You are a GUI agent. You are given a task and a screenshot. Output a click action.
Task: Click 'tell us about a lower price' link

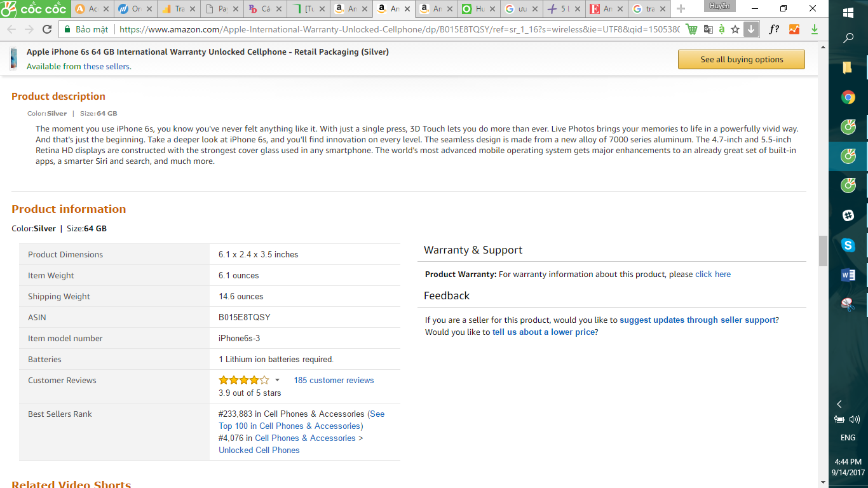543,332
